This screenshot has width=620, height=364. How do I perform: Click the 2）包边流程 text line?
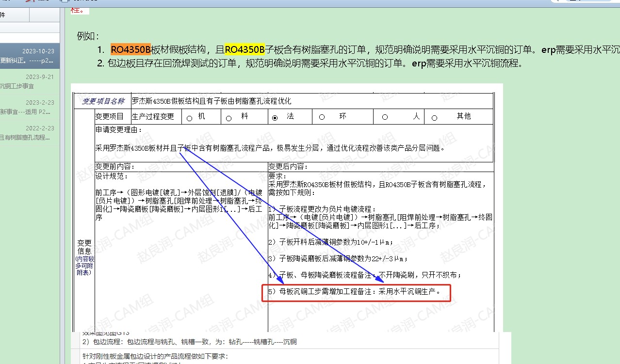189,342
